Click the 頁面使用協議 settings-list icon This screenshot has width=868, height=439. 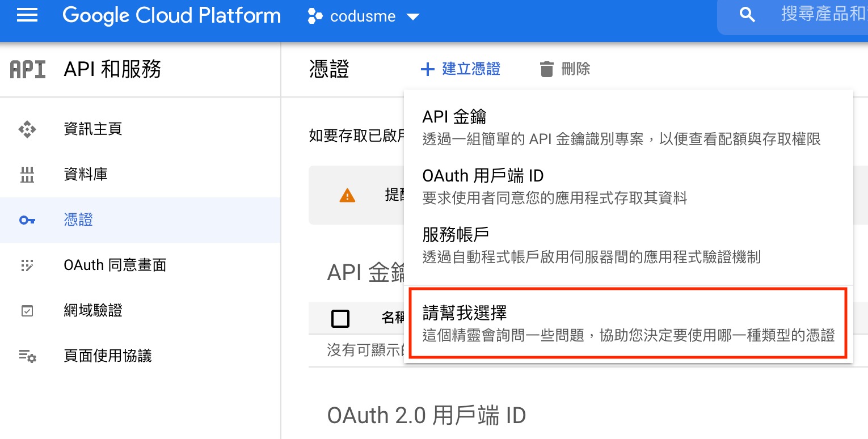pos(27,356)
